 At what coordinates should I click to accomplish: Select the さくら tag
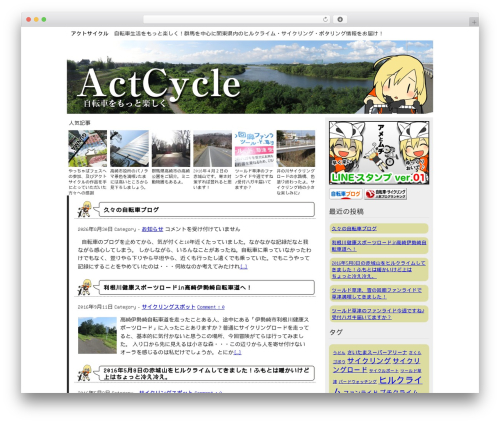point(415,353)
